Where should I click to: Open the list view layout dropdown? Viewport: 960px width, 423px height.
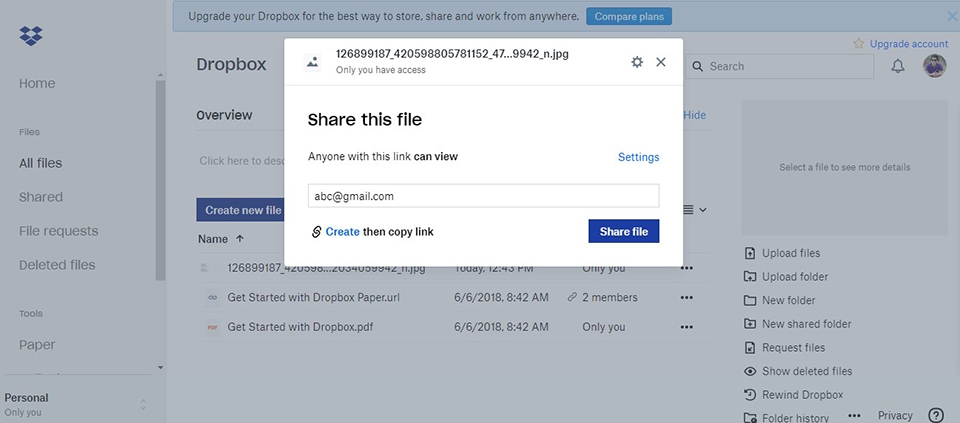694,210
